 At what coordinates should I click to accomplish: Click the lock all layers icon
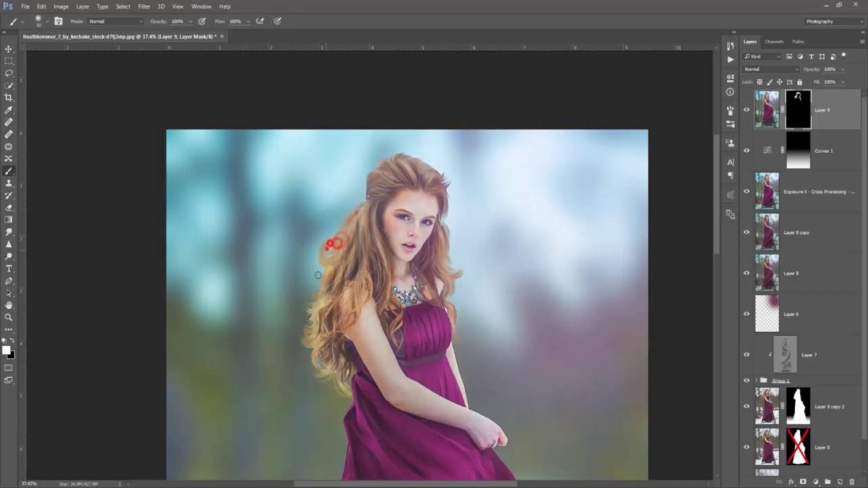point(800,82)
